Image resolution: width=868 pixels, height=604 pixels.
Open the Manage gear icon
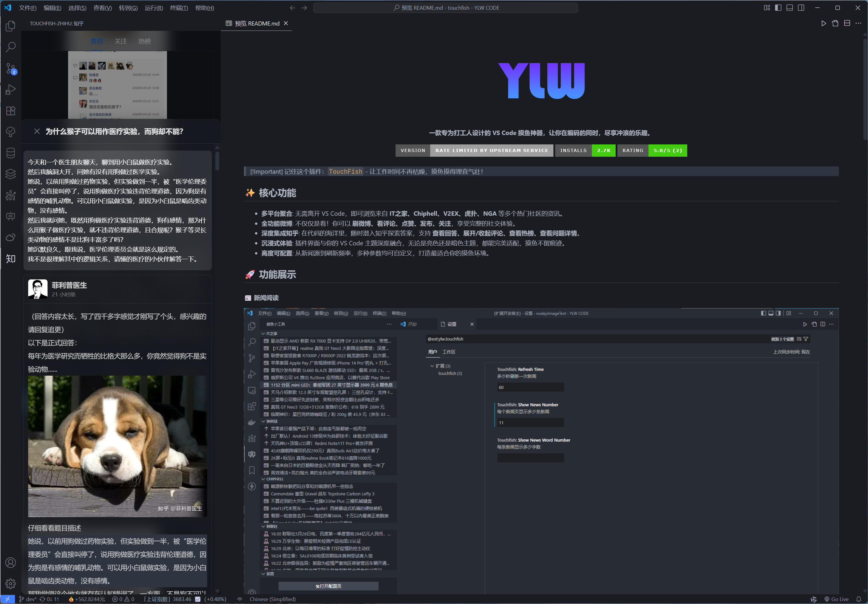click(11, 583)
